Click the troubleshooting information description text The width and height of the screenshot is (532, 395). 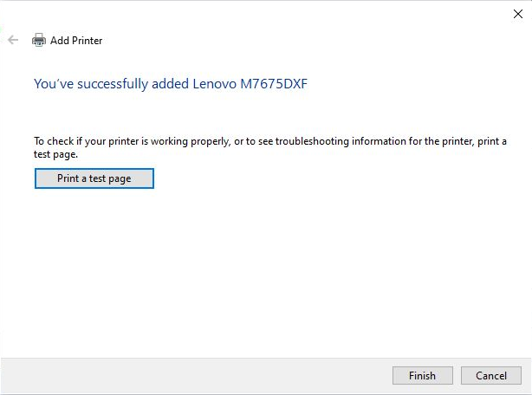click(x=270, y=147)
